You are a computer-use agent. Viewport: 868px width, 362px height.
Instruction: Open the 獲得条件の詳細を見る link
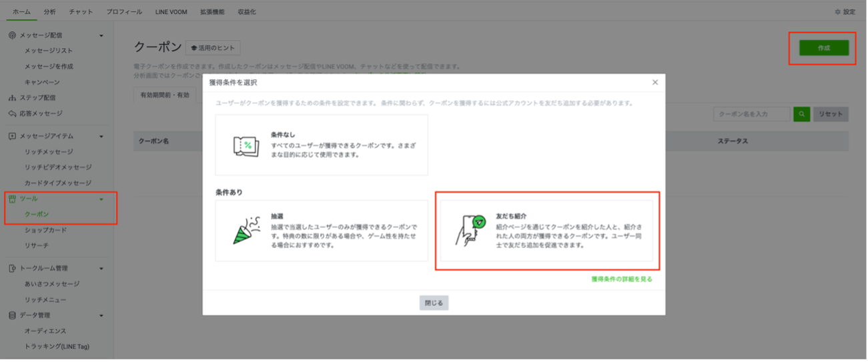(622, 279)
